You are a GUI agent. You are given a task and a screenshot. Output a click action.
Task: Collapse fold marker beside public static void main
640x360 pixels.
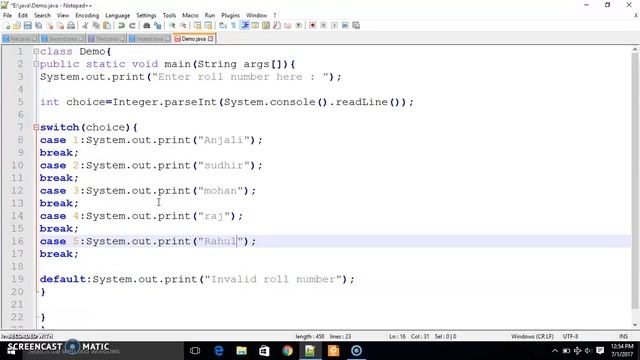coord(36,64)
